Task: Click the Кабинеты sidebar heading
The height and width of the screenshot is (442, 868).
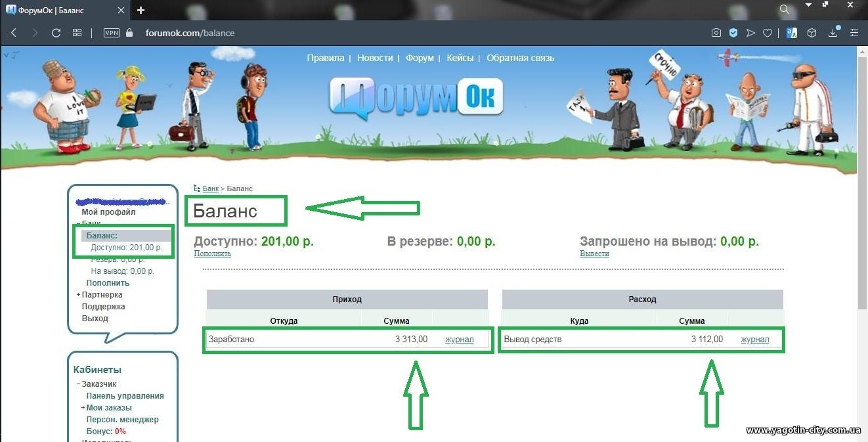Action: (97, 370)
